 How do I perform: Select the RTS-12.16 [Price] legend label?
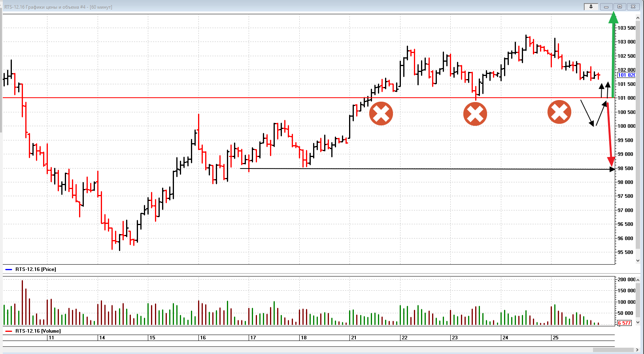36,269
